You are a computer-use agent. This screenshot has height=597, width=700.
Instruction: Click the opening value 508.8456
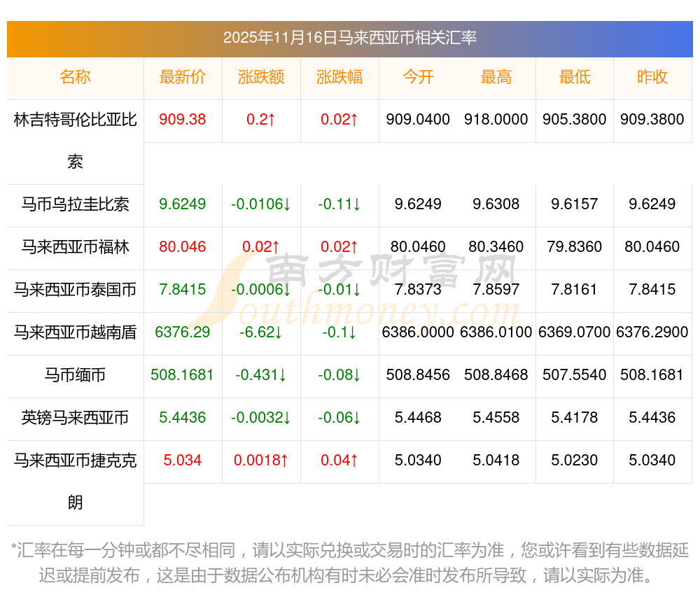click(418, 375)
